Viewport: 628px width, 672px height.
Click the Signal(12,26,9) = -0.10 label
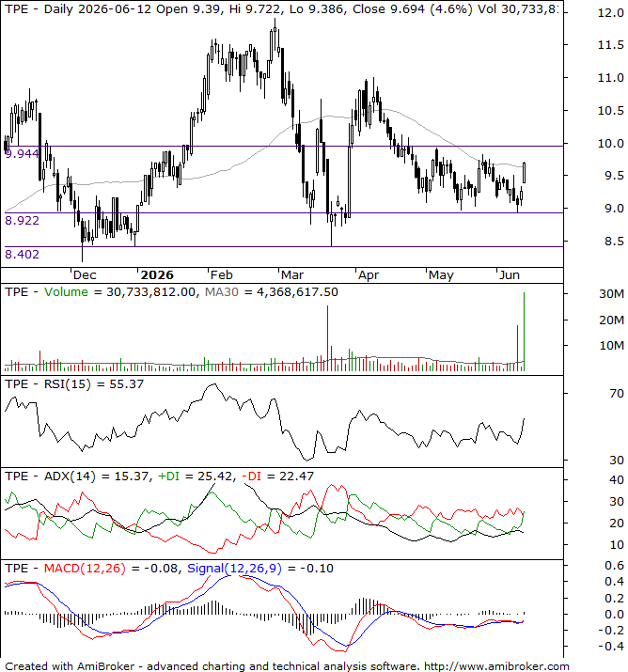click(x=260, y=569)
